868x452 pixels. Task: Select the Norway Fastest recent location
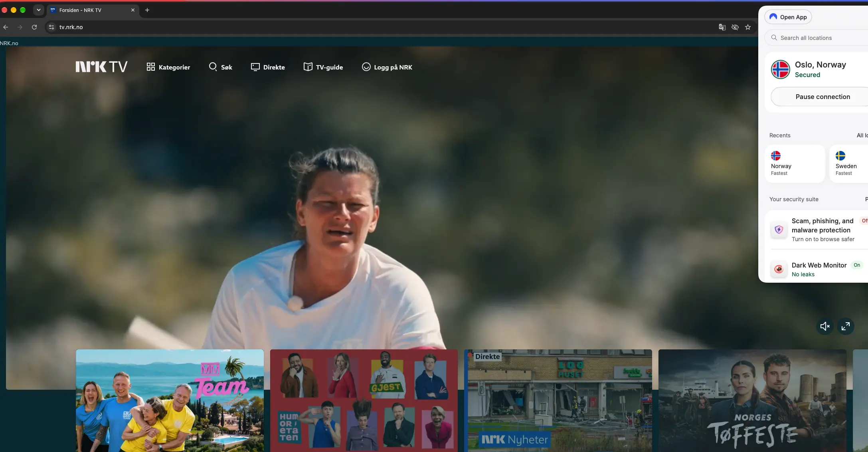(795, 164)
